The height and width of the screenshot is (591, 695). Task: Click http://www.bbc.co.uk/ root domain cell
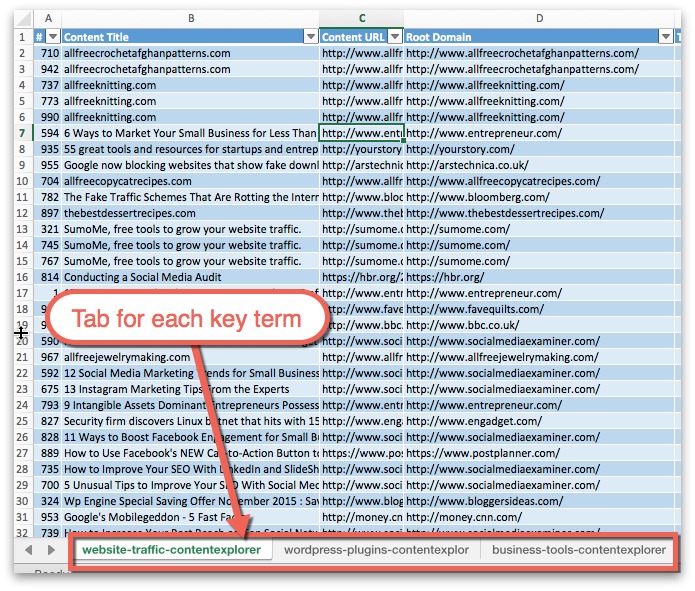pos(539,325)
